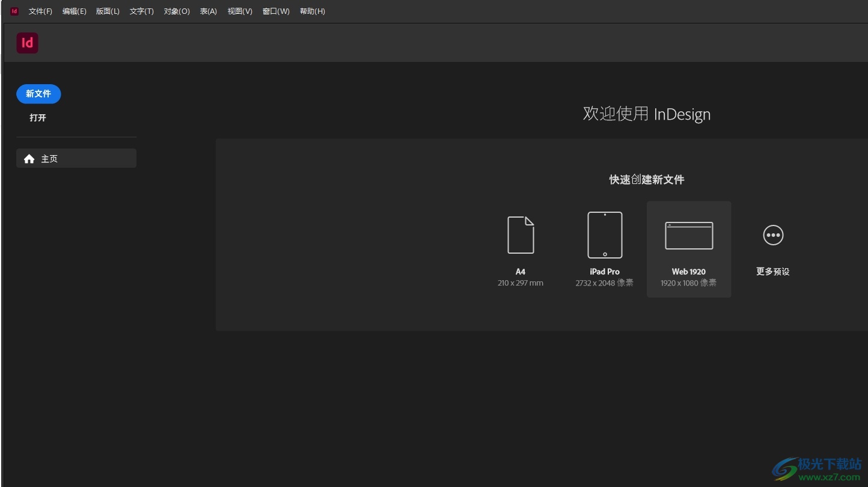Open the 文件(F) menu
The image size is (868, 487).
[x=40, y=11]
